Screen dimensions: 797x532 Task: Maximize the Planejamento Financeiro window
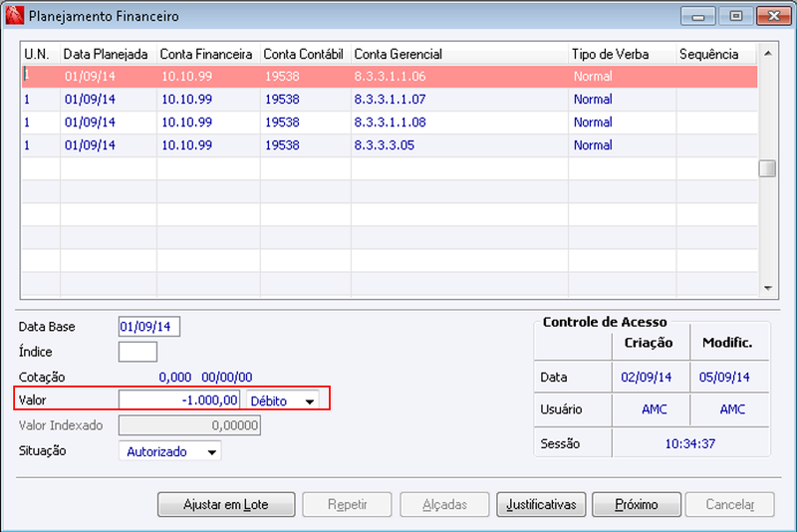click(x=735, y=16)
